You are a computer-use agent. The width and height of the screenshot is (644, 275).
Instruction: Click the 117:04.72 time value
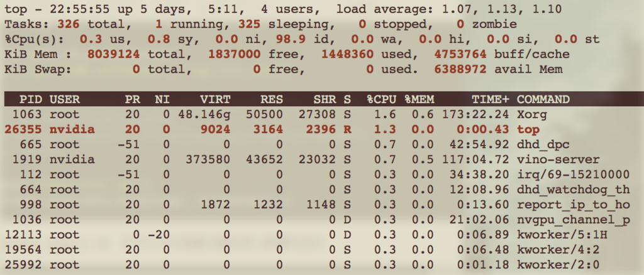point(475,159)
